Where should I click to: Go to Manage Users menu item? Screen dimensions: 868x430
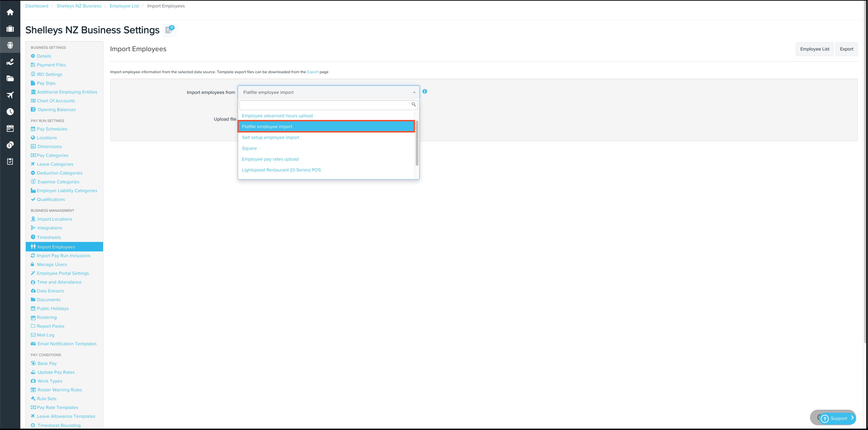(52, 264)
